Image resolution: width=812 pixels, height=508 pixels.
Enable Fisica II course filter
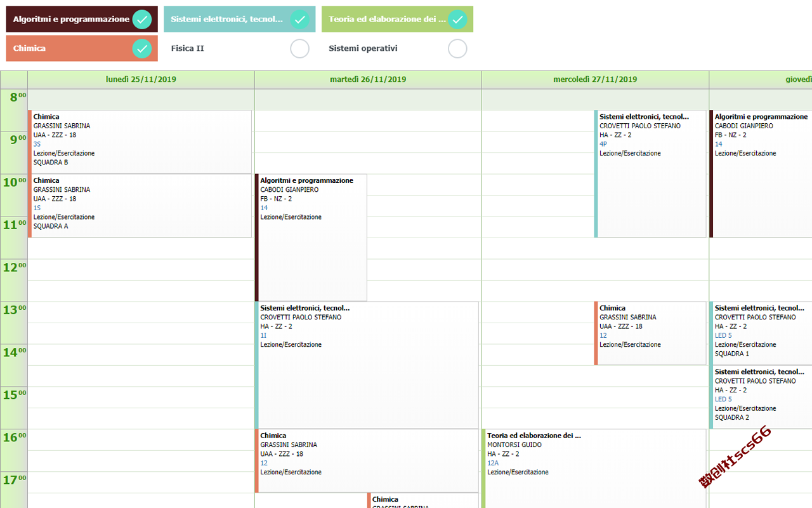pyautogui.click(x=299, y=48)
